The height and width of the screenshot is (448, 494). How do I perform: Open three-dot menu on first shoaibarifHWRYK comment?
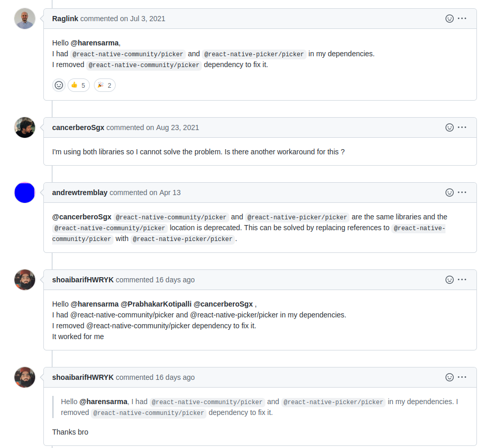tap(462, 280)
